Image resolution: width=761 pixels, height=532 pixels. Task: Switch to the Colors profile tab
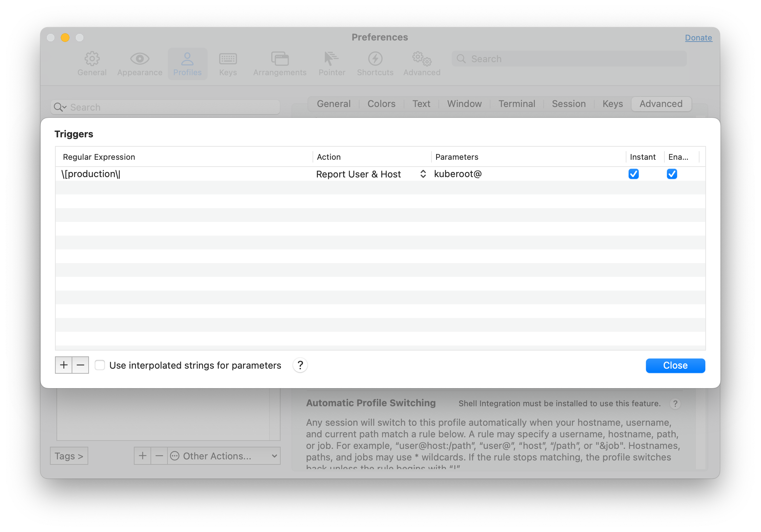click(x=381, y=104)
